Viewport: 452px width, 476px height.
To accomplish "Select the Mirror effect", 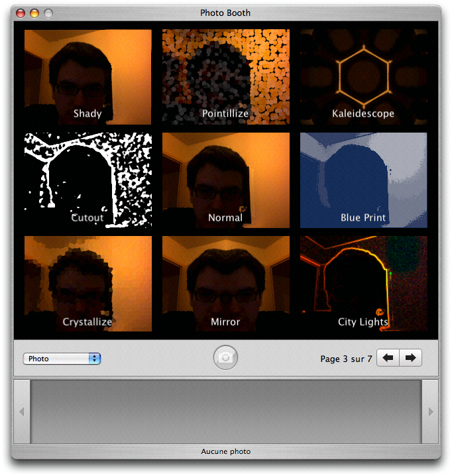I will 226,284.
